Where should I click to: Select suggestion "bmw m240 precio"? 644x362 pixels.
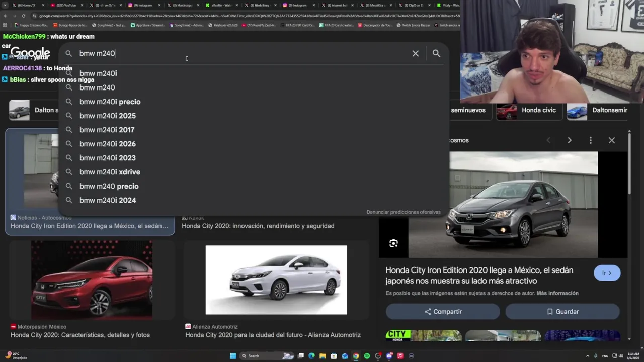[254, 186]
